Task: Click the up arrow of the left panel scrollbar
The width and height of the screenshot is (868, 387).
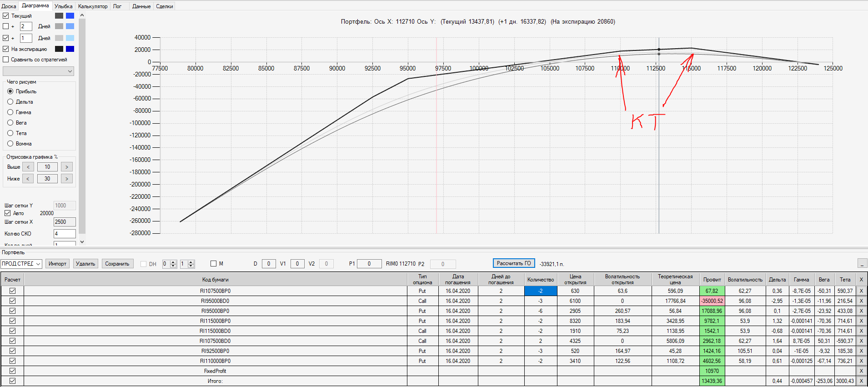Action: [82, 15]
